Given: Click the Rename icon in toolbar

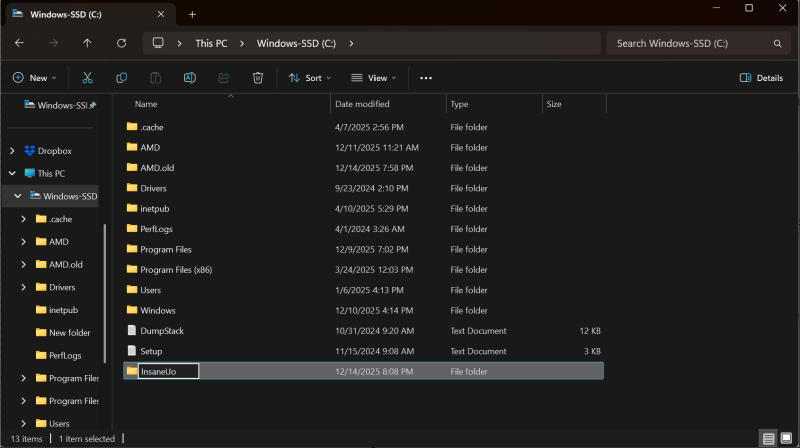Looking at the screenshot, I should tap(189, 77).
